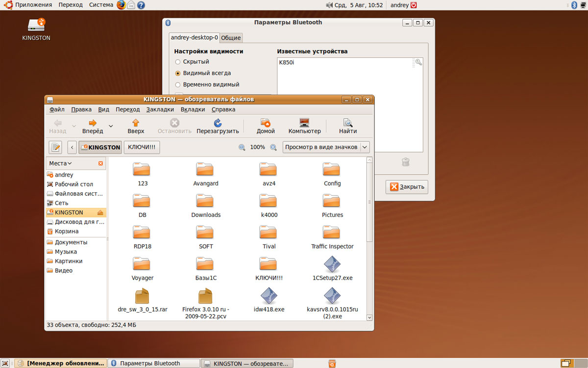Select the Temporarily visible radio option
The height and width of the screenshot is (368, 588).
[178, 84]
